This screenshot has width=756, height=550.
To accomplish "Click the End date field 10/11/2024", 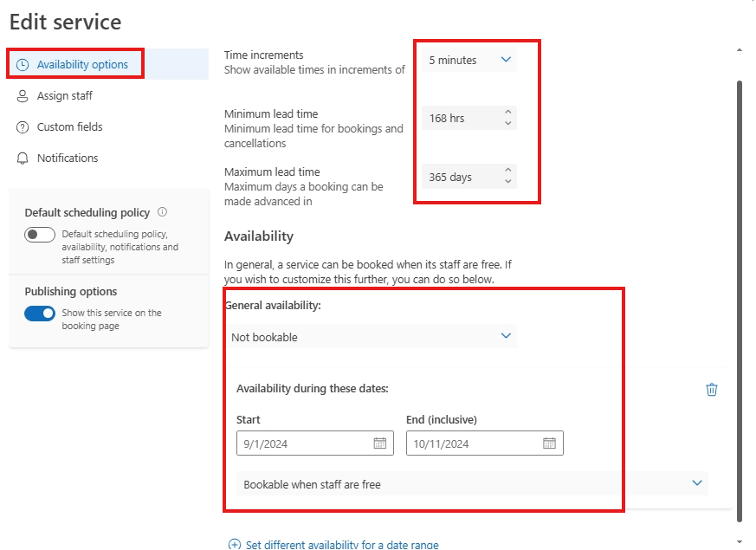I will (x=485, y=443).
